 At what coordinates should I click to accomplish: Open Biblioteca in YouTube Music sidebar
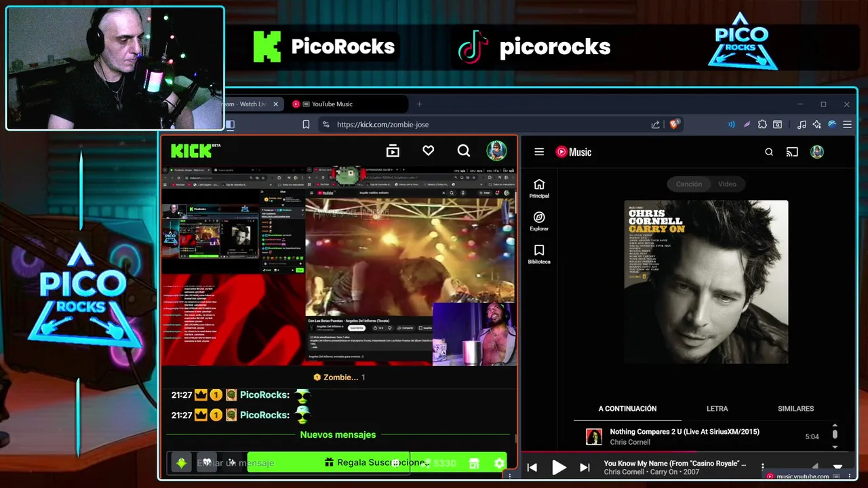pyautogui.click(x=539, y=254)
